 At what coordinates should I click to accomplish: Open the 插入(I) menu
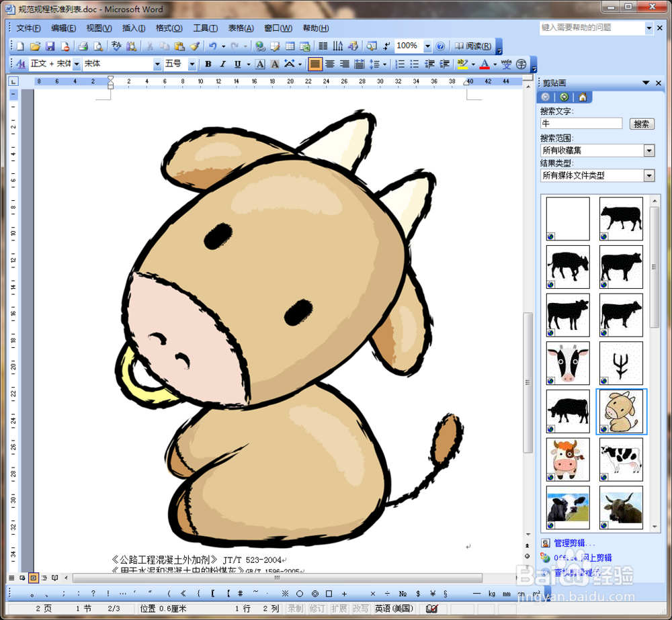[134, 28]
